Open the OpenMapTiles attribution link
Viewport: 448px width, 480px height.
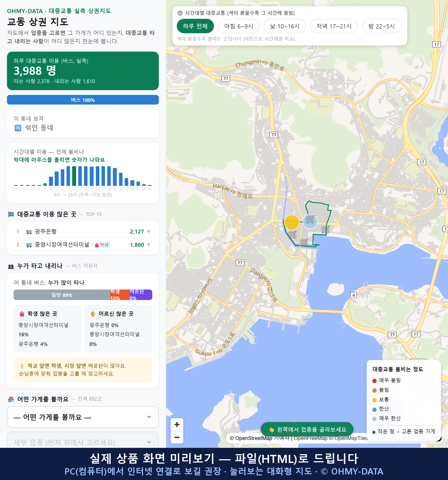pos(349,438)
